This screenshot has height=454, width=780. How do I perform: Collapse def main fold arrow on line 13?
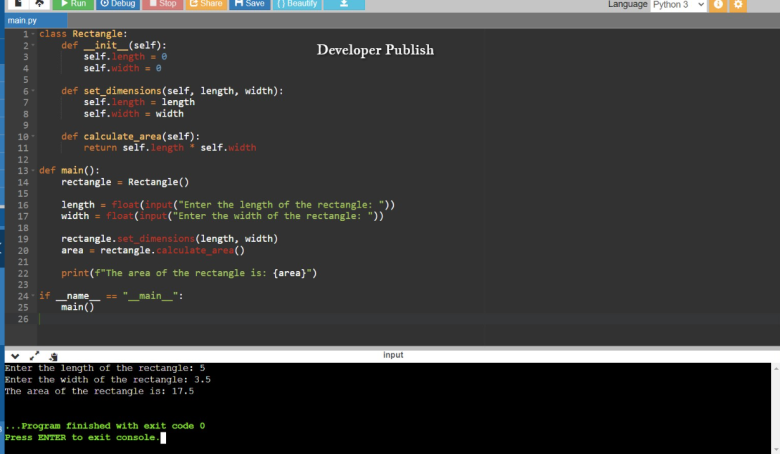click(x=33, y=171)
